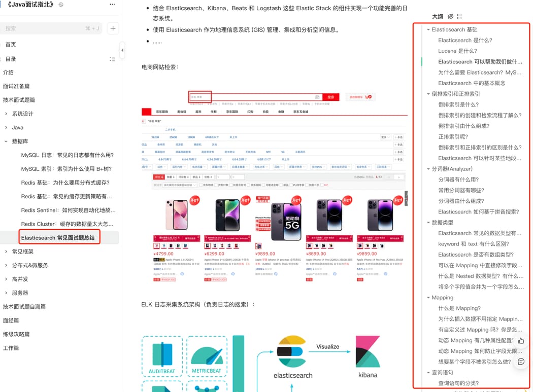Hide the outline with the eye icon
533x392 pixels.
pos(450,16)
